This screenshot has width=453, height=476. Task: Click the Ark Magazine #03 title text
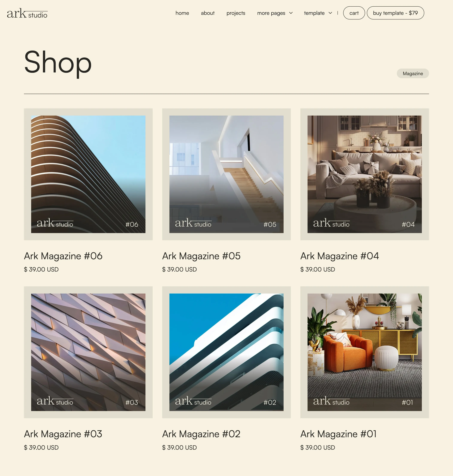click(63, 434)
